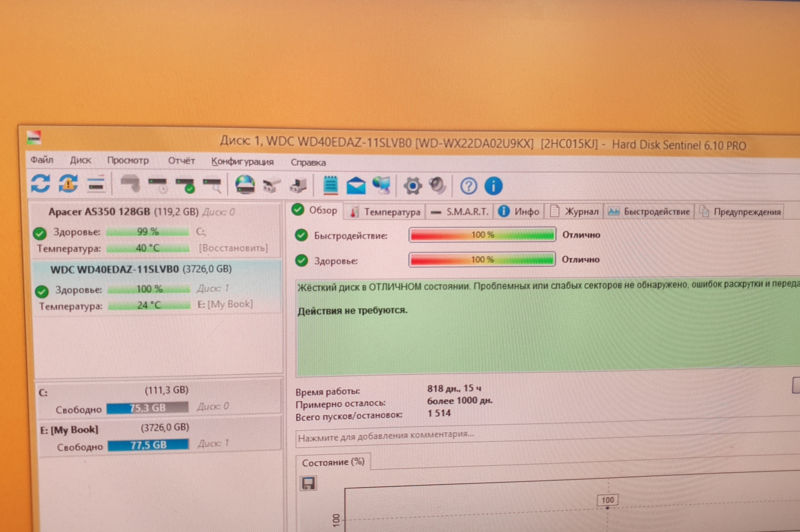The height and width of the screenshot is (532, 800).
Task: Click the Быстродействие 100 % bar
Action: [482, 234]
